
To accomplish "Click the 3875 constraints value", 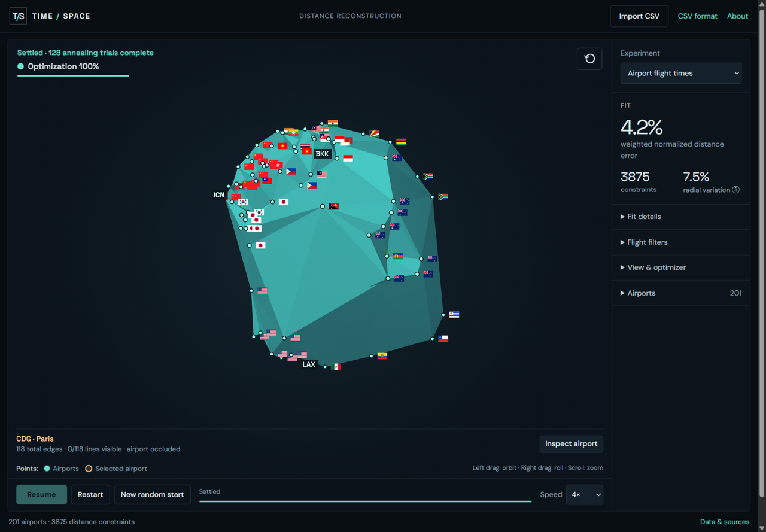I will tap(635, 177).
